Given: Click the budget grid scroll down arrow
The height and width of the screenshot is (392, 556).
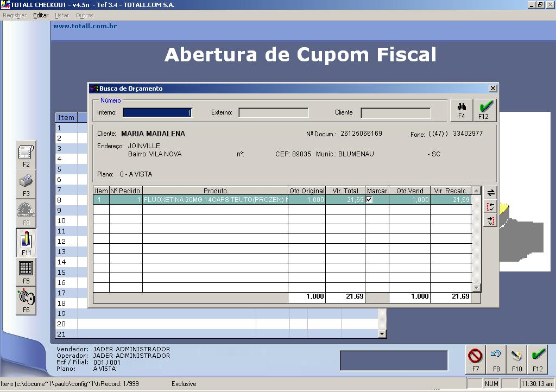Looking at the screenshot, I should click(477, 288).
